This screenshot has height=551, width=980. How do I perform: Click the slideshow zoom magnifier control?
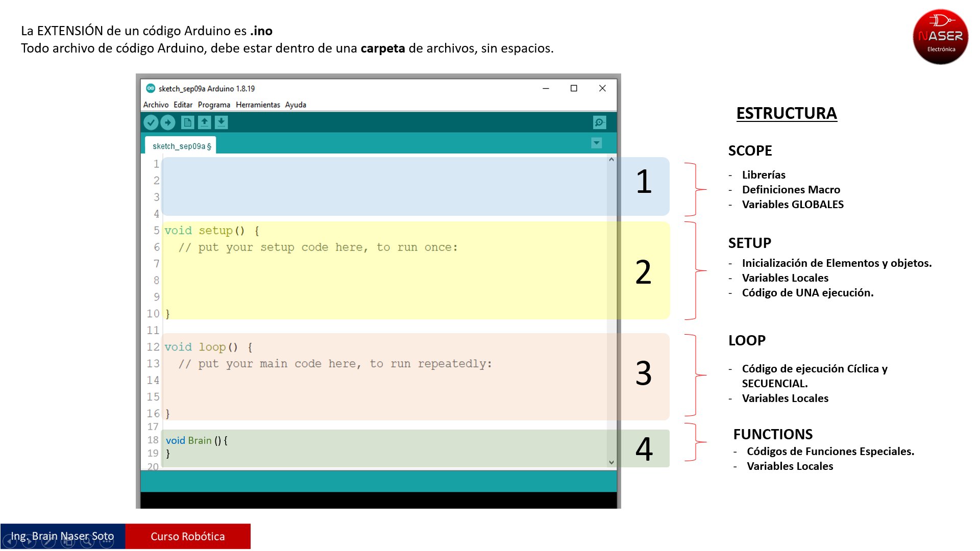(x=87, y=541)
